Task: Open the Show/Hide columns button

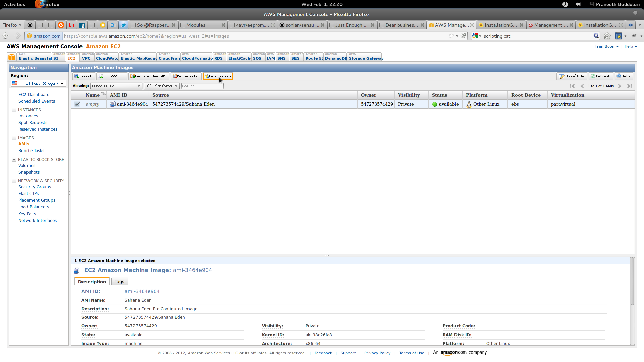Action: 571,76
